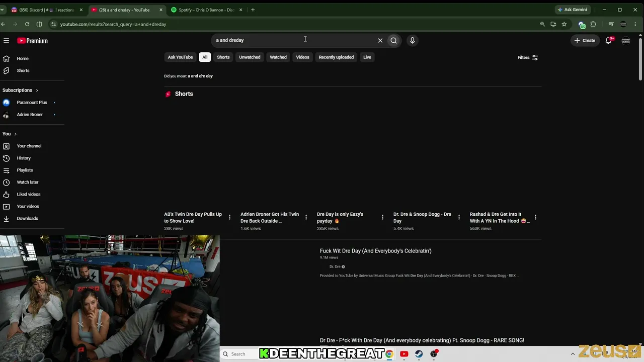Filter results by Shorts chip
644x362 pixels.
point(223,57)
